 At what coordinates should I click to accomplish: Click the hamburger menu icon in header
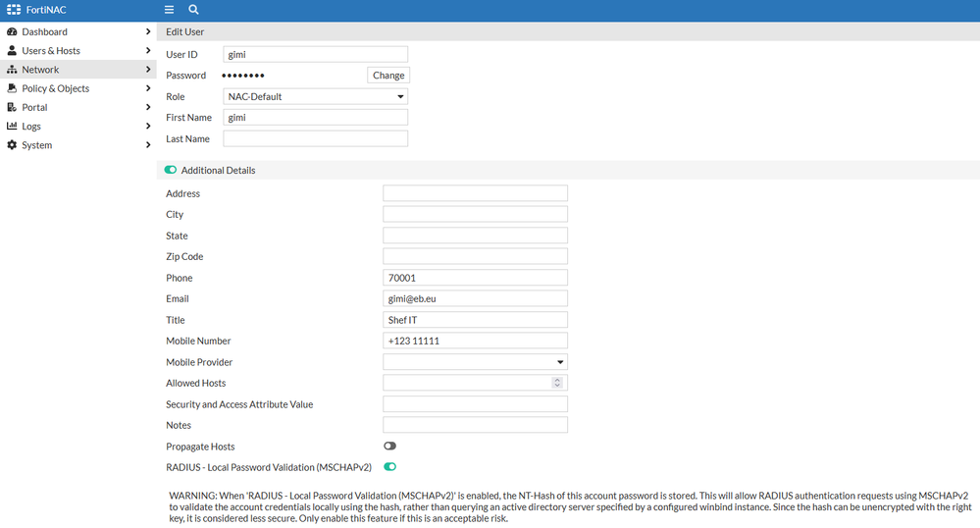170,9
